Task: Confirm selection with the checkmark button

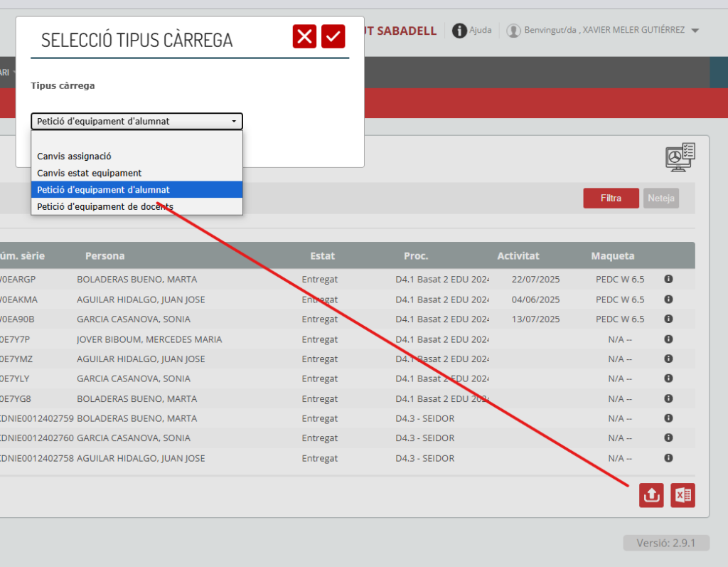Action: click(333, 36)
